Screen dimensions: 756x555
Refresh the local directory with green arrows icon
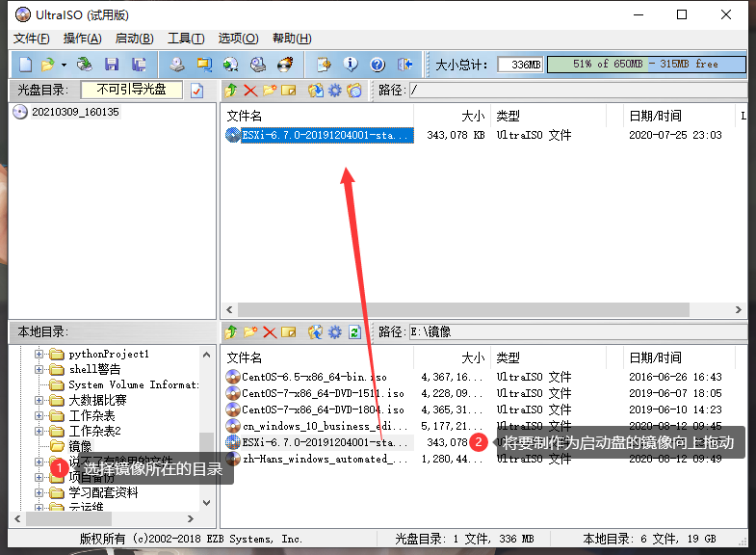coord(354,332)
